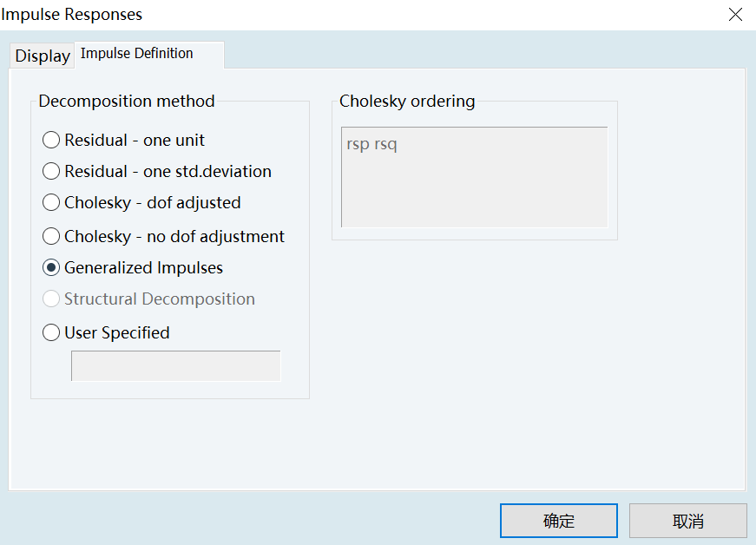Viewport: 756px width, 545px height.
Task: Click the 'Residual - one unit' label text
Action: [x=135, y=140]
